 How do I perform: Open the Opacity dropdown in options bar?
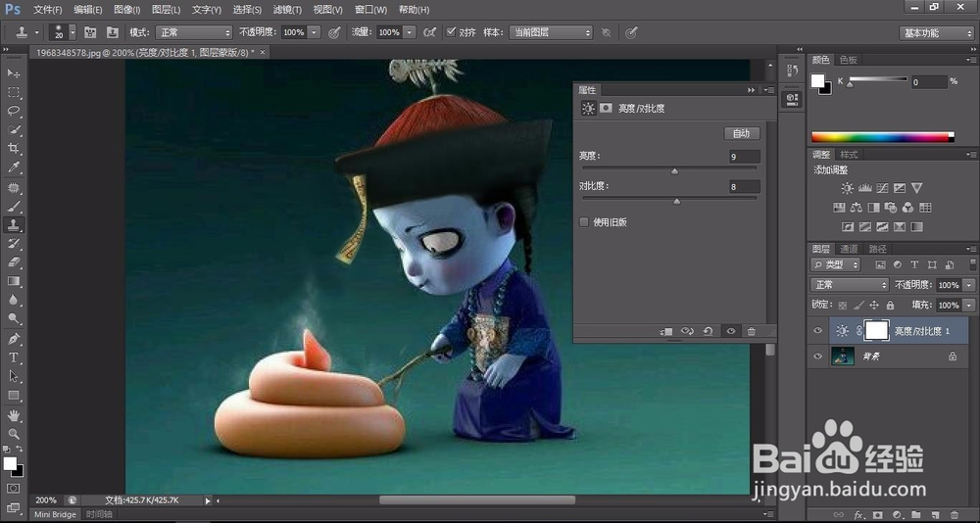315,32
